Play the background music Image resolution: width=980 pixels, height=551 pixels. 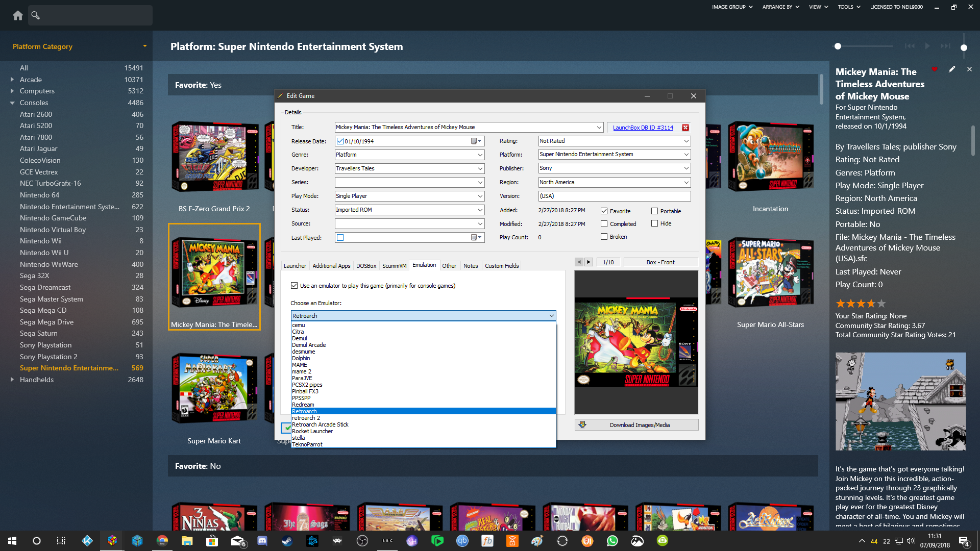pyautogui.click(x=927, y=46)
